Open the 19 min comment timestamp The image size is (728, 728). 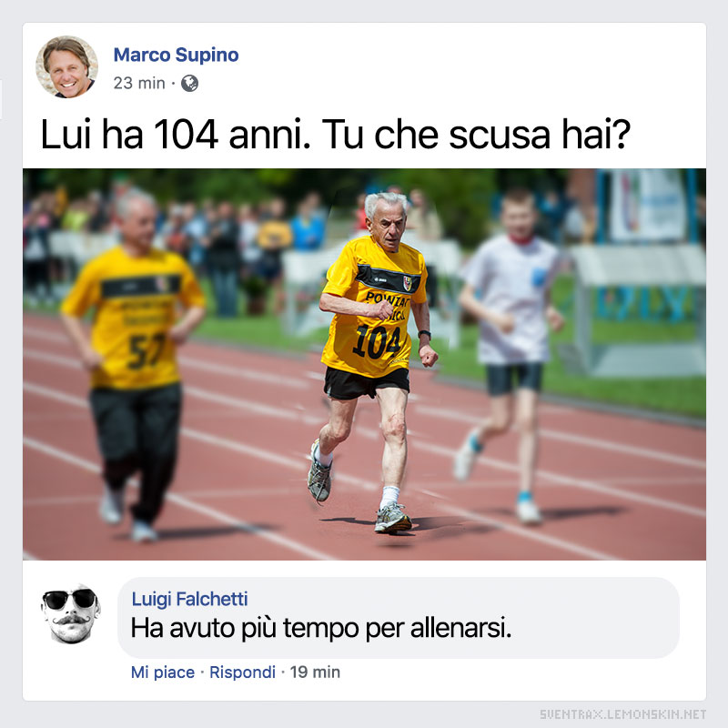pos(315,672)
